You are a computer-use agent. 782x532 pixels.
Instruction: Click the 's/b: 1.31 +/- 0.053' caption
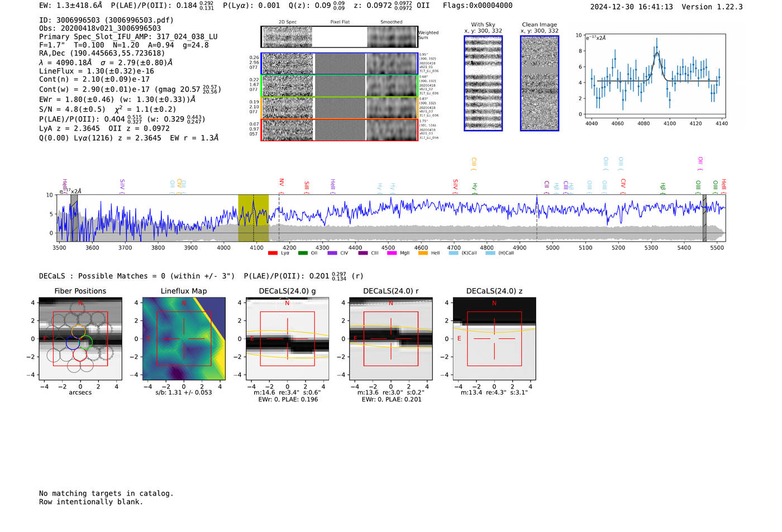point(184,392)
